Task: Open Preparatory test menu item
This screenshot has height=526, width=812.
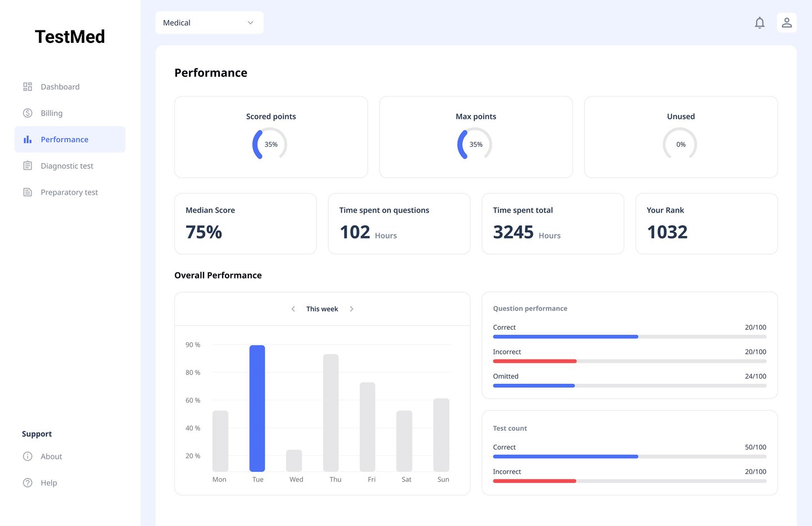Action: coord(70,192)
